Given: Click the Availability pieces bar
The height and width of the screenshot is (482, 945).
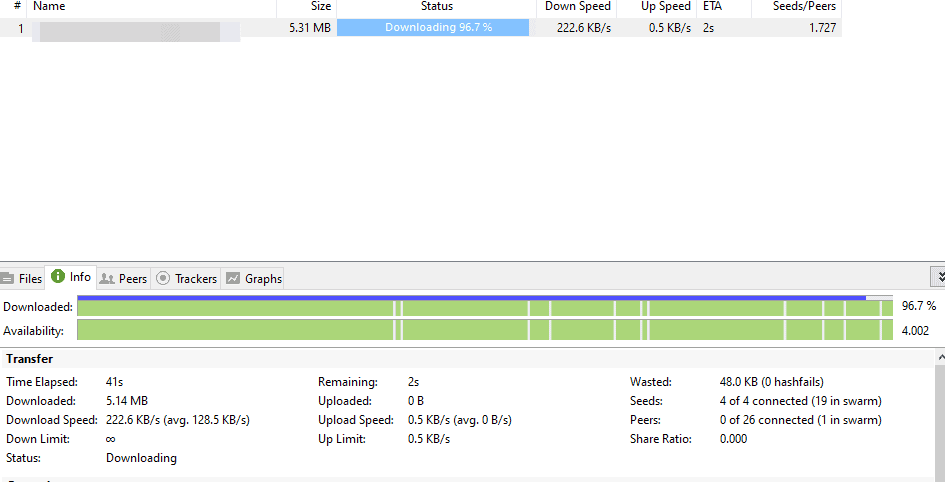Looking at the screenshot, I should coord(485,330).
